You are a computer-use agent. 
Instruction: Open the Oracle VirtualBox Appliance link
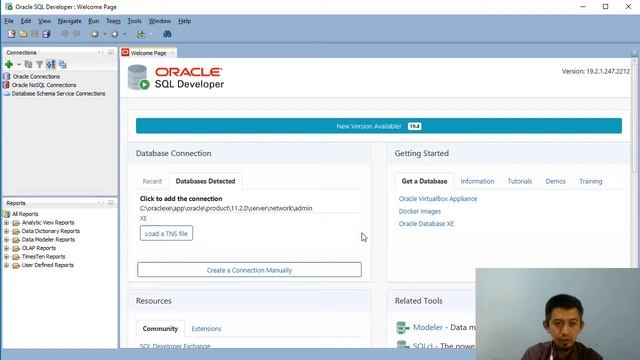pyautogui.click(x=438, y=199)
